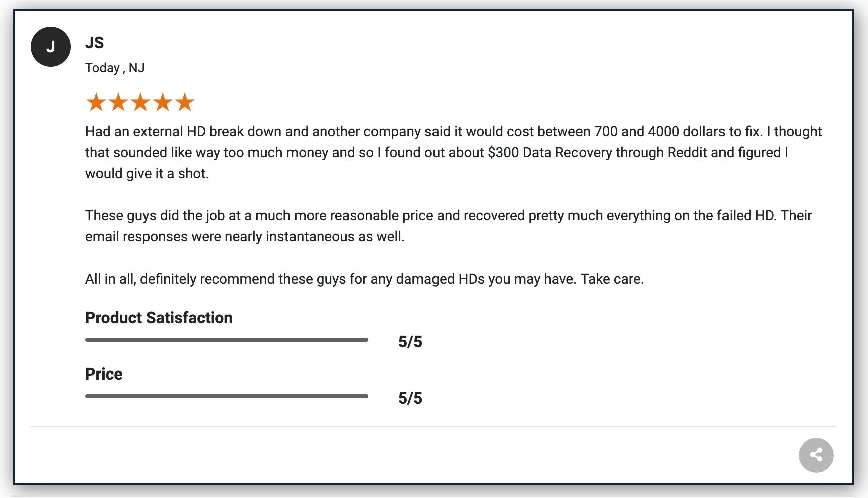Click the "would give it a shot" line
The image size is (868, 498).
point(147,174)
